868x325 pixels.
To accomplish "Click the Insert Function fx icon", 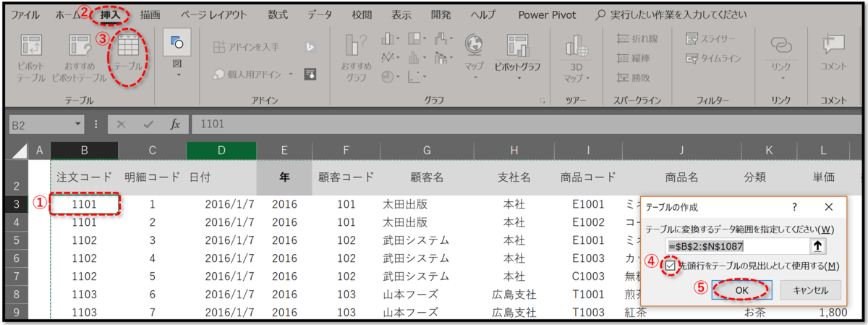I will click(x=175, y=124).
